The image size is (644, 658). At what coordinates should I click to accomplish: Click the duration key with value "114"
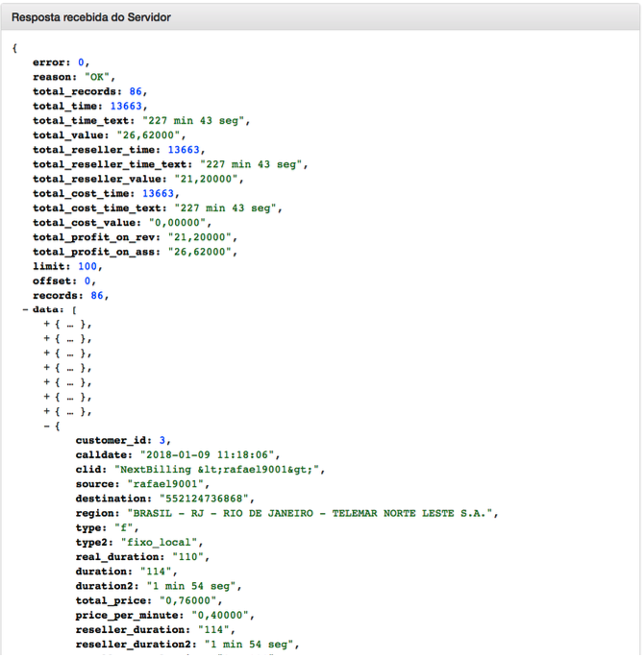(x=104, y=572)
